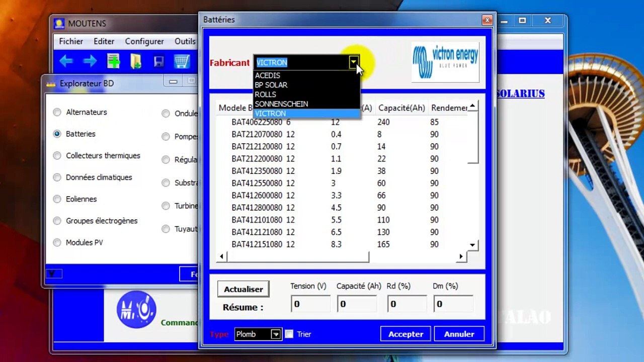Viewport: 644px width, 362px height.
Task: Click the Capacité (Ah) input field
Action: (357, 304)
